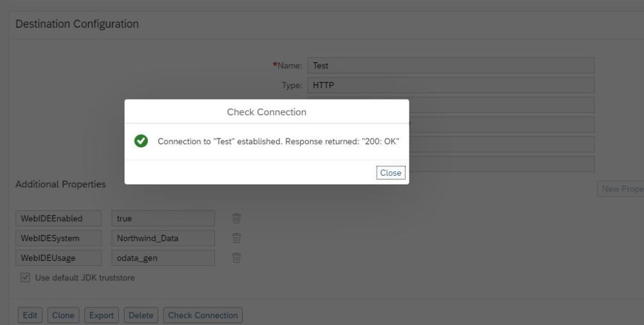Close the Check Connection dialog
Viewport: 644px width, 325px height.
391,173
